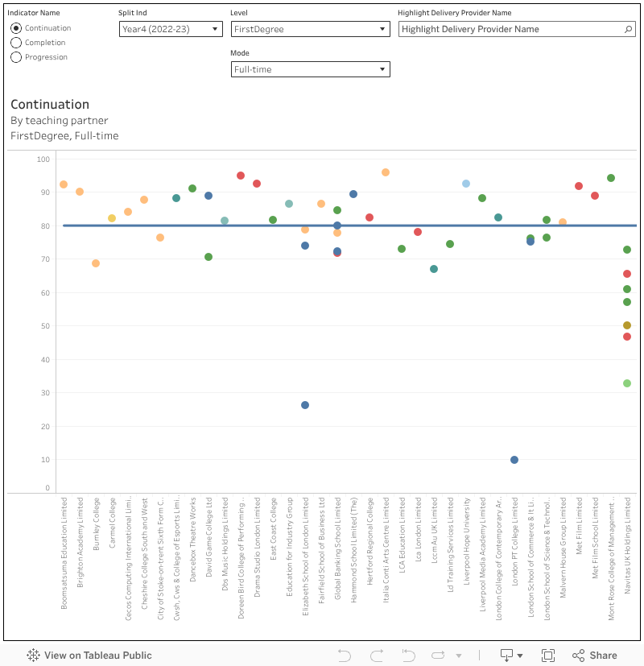This screenshot has width=644, height=666.
Task: Select the Navitas UK Holdings Limited axis label
Action: point(627,557)
